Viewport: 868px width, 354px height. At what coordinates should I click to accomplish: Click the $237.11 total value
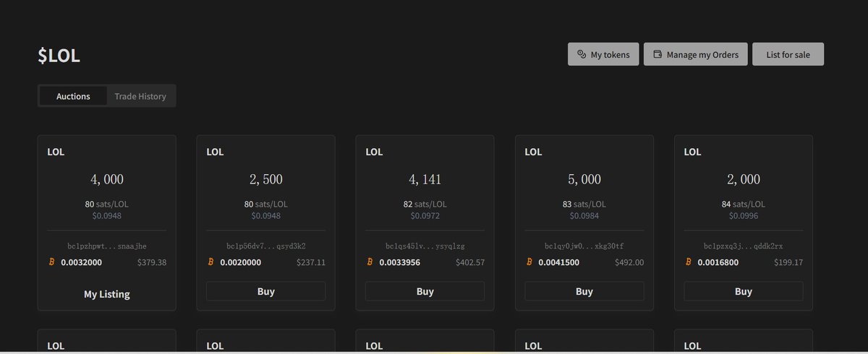(311, 262)
